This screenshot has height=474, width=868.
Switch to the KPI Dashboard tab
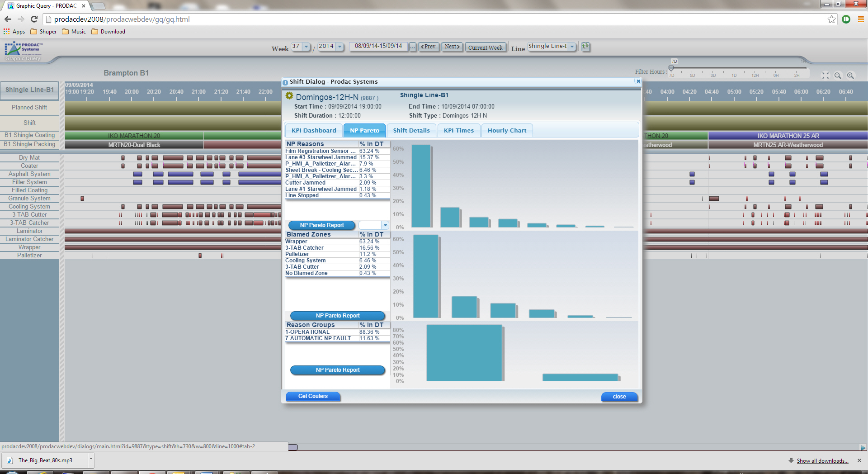314,130
